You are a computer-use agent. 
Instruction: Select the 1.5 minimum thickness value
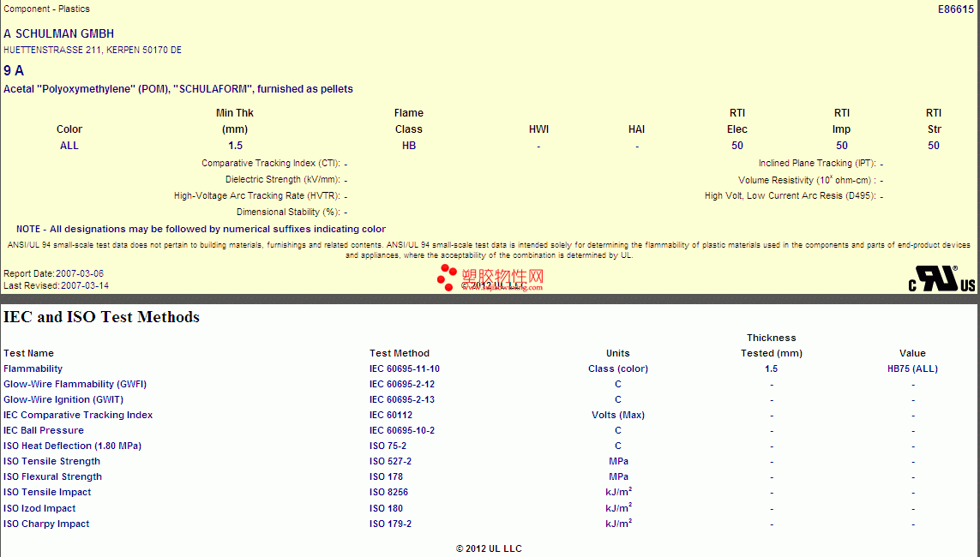pyautogui.click(x=235, y=146)
